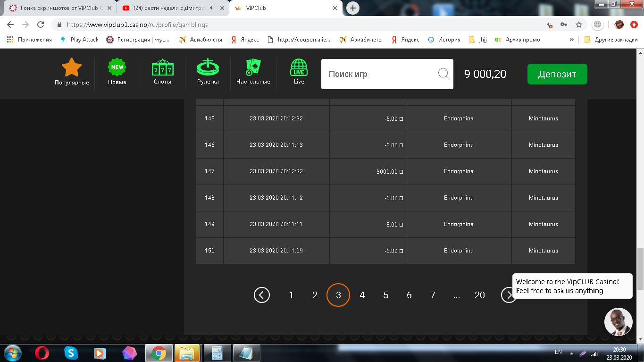Open the Welcome to VipCLUB chat message
Screen dimensions: 644x362
pos(572,286)
